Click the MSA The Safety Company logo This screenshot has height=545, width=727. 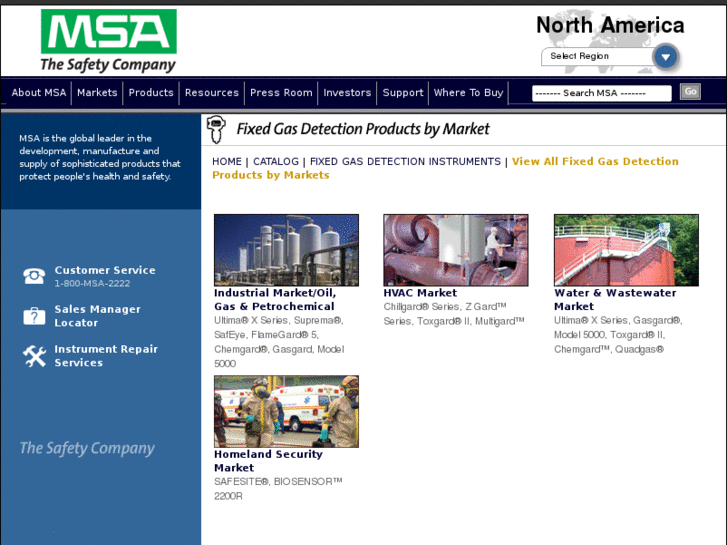pyautogui.click(x=108, y=41)
